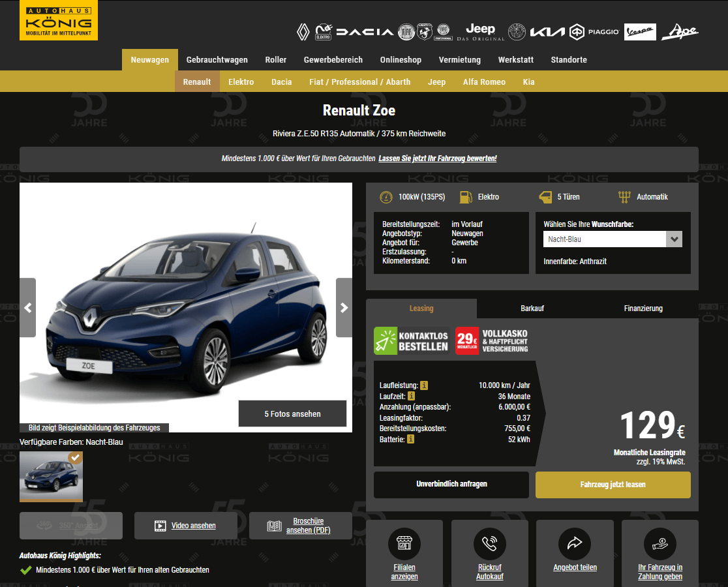Image resolution: width=728 pixels, height=587 pixels.
Task: Open the Werkstatt menu item
Action: click(x=516, y=60)
